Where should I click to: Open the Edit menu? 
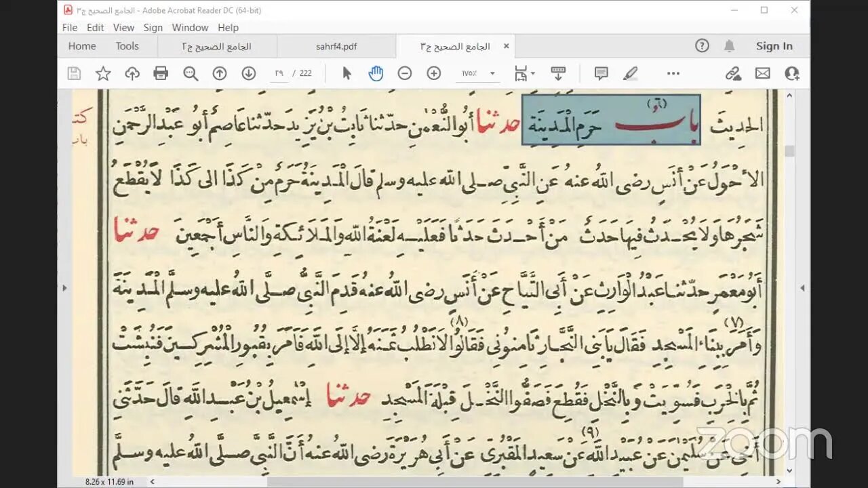click(x=96, y=28)
